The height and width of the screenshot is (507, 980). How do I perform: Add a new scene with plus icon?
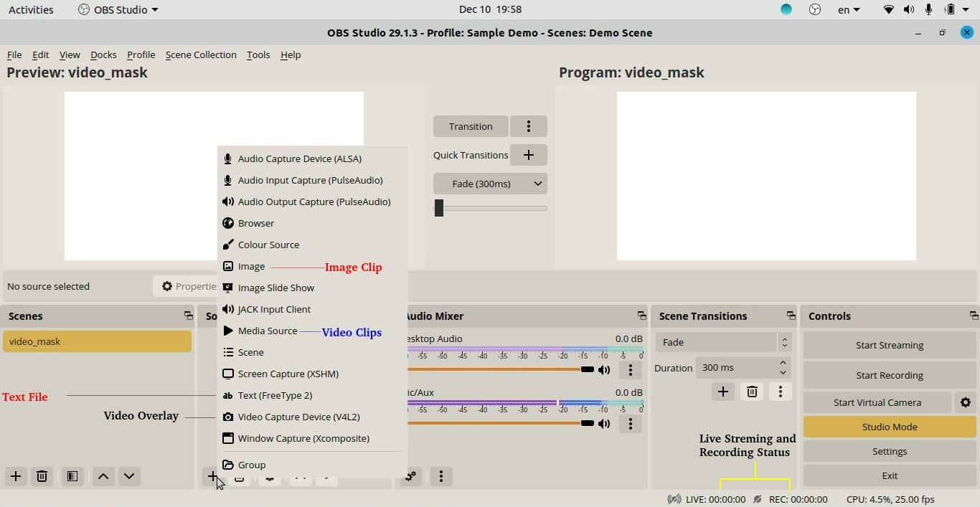point(16,476)
